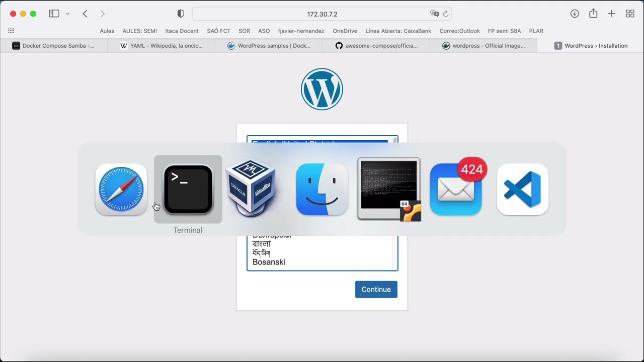Open the Share menu in Safari
The image size is (644, 362).
[x=593, y=14]
